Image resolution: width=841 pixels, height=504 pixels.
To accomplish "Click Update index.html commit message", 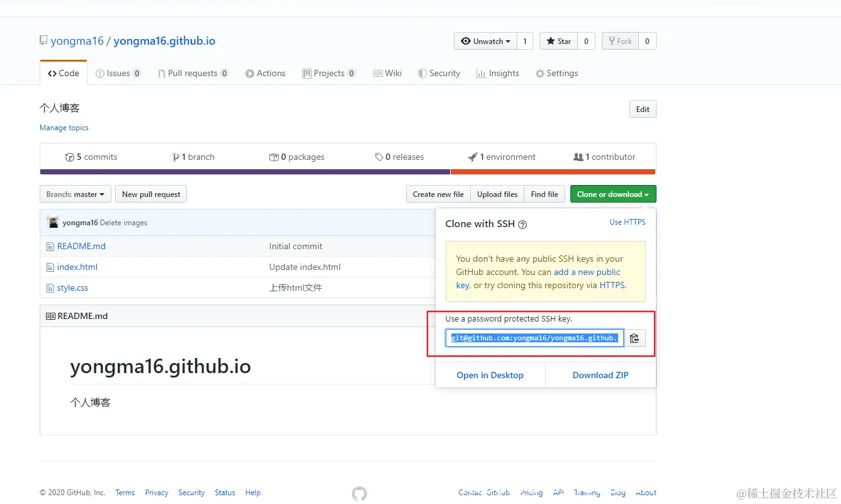I will (x=305, y=267).
